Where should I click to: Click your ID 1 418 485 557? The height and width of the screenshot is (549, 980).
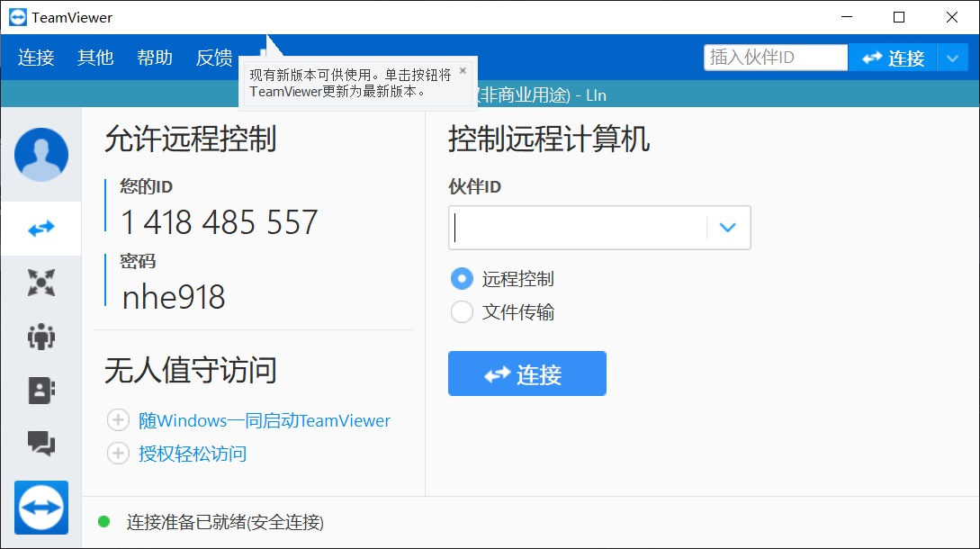(220, 222)
